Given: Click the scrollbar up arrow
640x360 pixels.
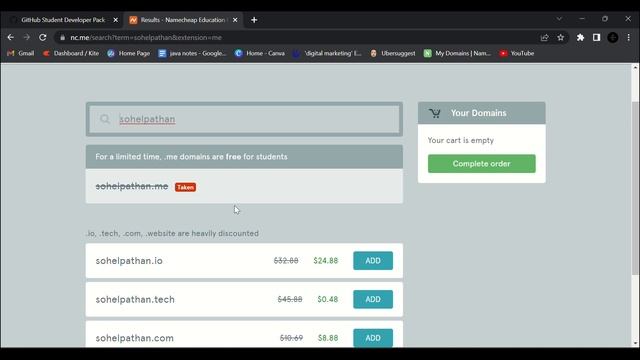Looking at the screenshot, I should click(635, 67).
